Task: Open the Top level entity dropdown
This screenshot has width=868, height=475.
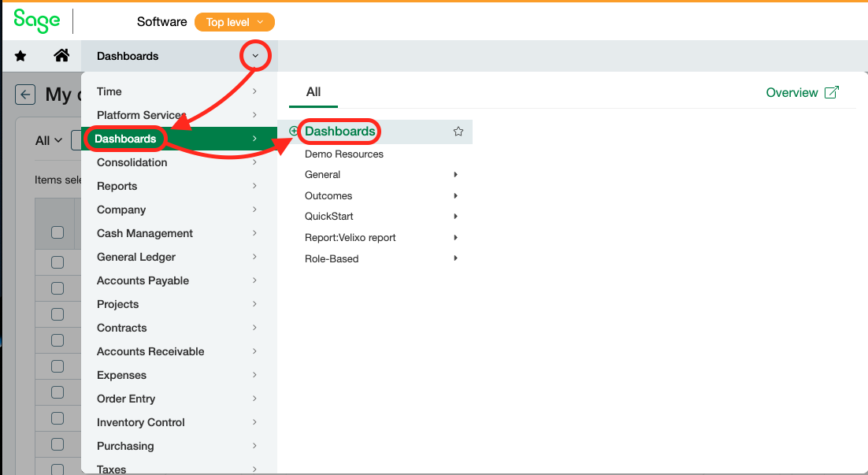Action: click(x=234, y=22)
